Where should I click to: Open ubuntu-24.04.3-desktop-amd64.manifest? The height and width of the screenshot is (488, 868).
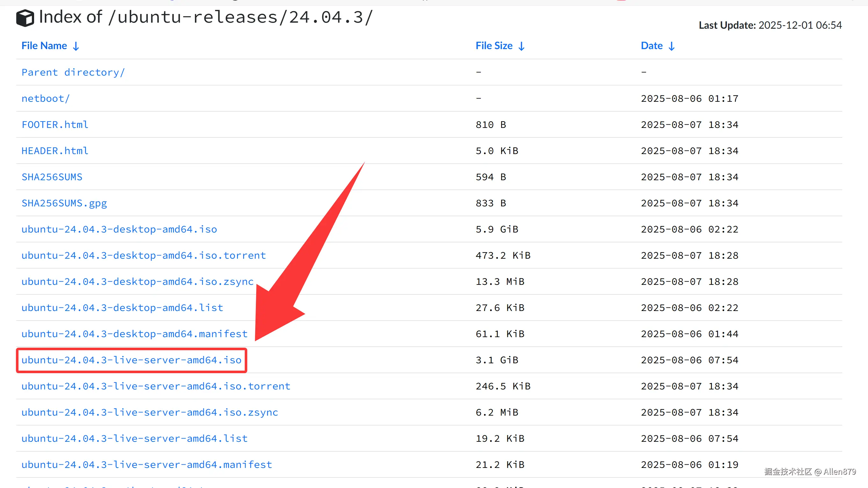[134, 334]
